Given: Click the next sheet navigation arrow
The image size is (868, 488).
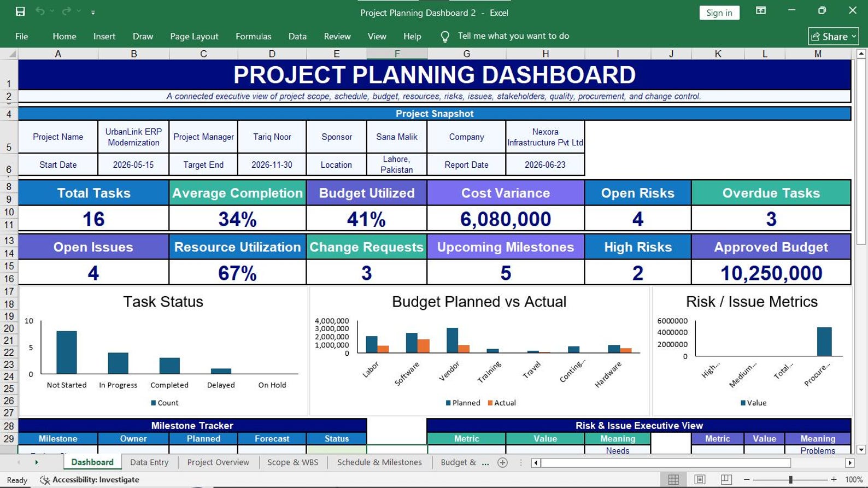Looking at the screenshot, I should [x=37, y=462].
